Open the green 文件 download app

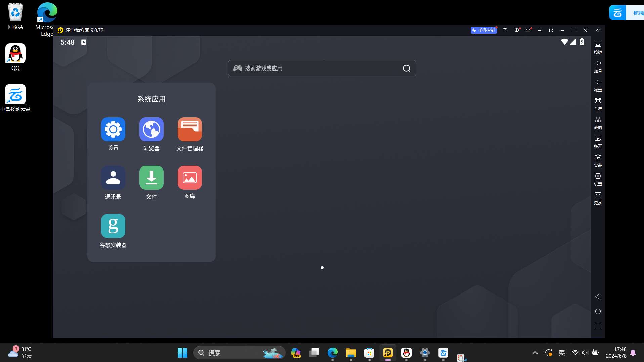tap(151, 178)
